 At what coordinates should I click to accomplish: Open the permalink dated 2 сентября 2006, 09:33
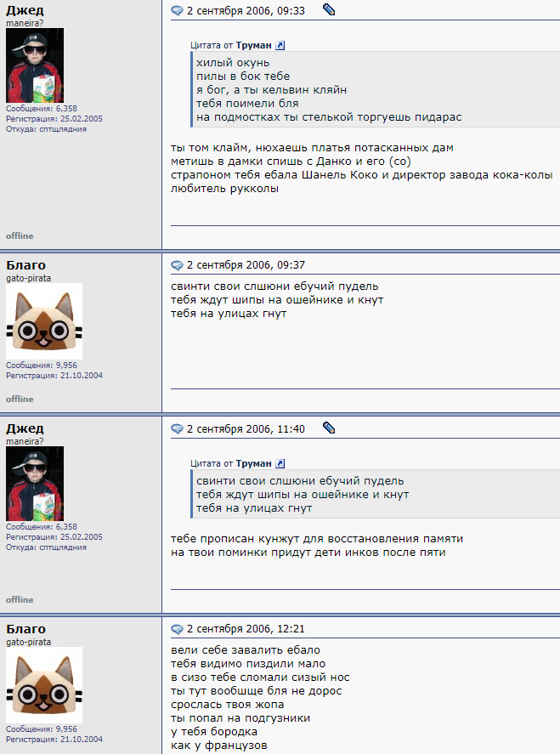[x=246, y=10]
